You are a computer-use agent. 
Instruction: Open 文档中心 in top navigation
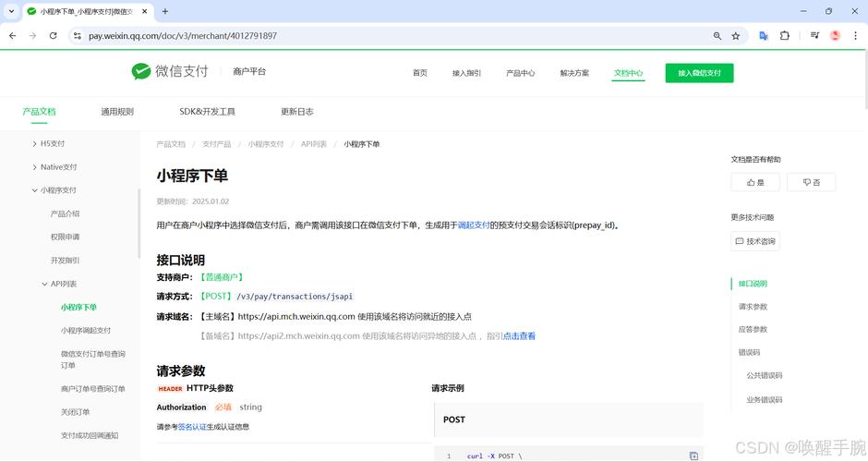pyautogui.click(x=628, y=73)
